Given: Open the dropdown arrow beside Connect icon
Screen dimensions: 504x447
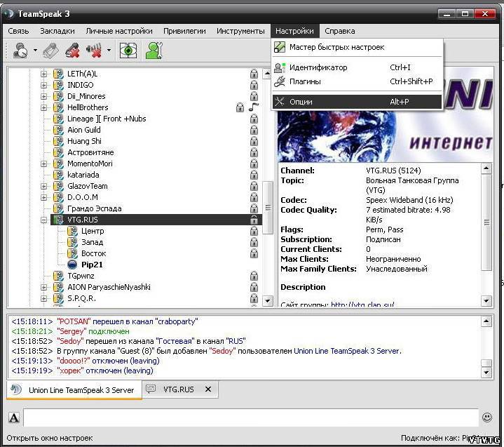Looking at the screenshot, I should click(x=35, y=51).
